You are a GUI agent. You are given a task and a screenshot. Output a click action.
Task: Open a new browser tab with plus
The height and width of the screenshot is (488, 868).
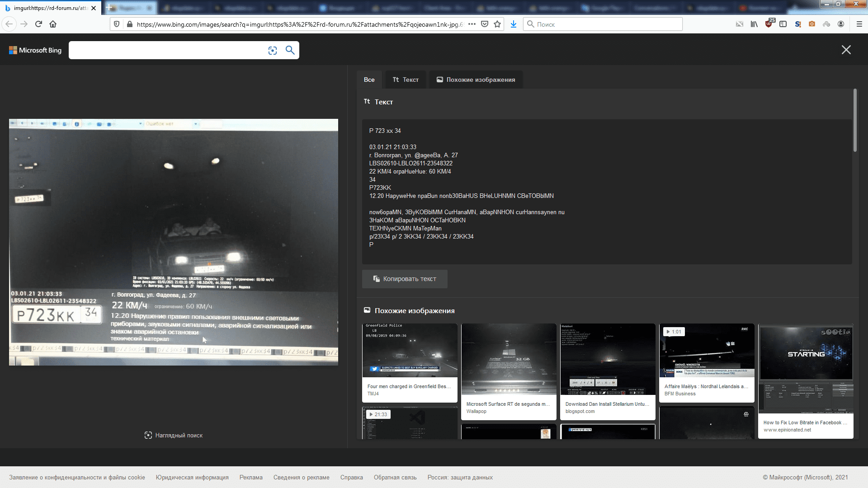pos(109,8)
